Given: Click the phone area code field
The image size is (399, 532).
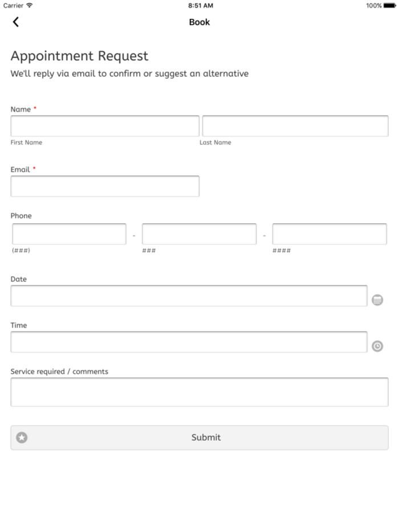Looking at the screenshot, I should pos(69,234).
